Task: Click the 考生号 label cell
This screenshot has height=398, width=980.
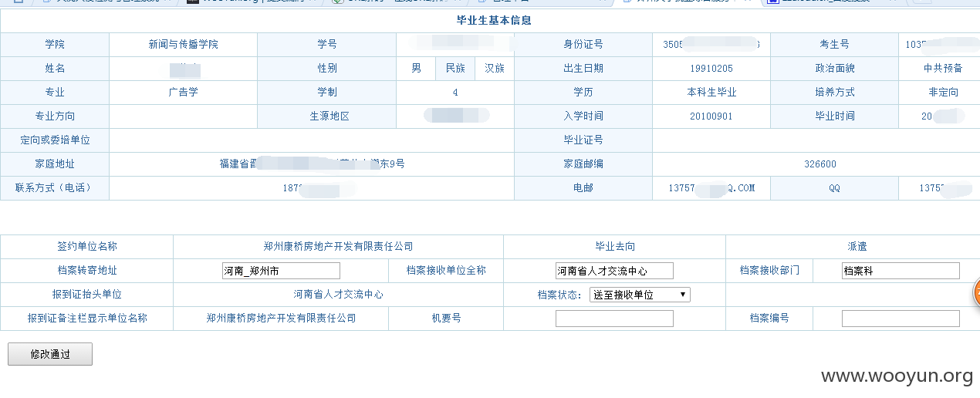Action: [834, 45]
